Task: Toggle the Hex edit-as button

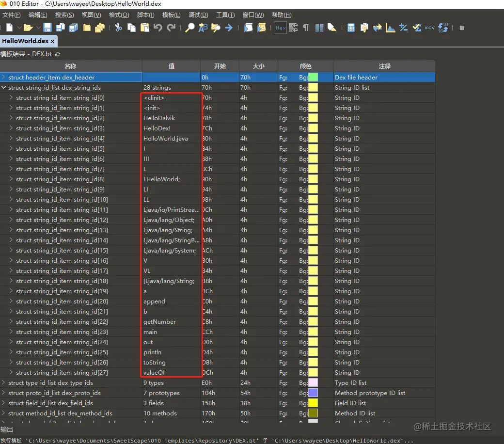Action: [281, 28]
